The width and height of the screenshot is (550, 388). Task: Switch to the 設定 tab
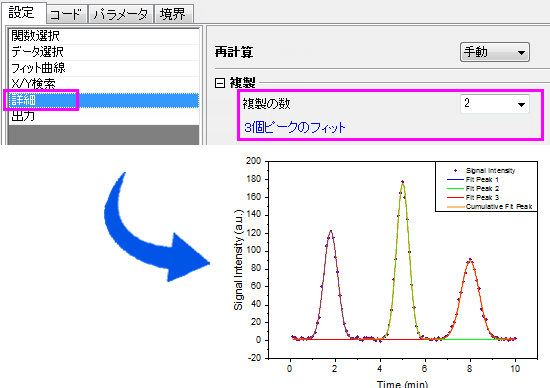[24, 13]
